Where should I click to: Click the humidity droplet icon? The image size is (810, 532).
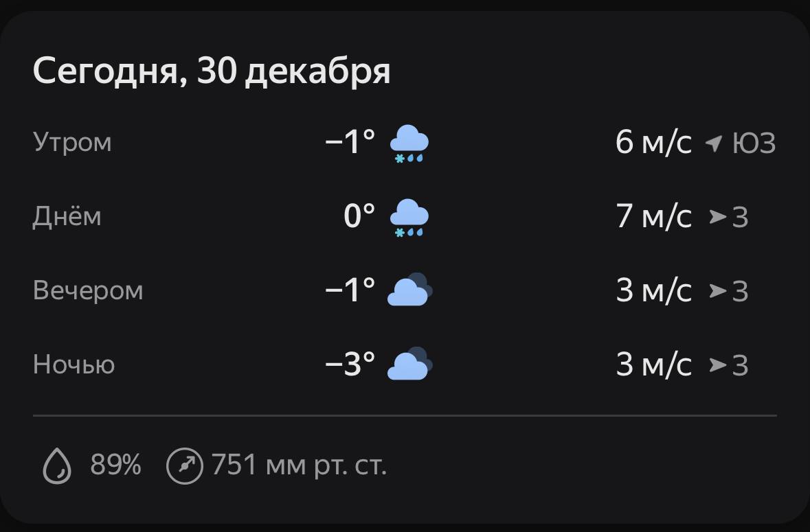[x=57, y=467]
